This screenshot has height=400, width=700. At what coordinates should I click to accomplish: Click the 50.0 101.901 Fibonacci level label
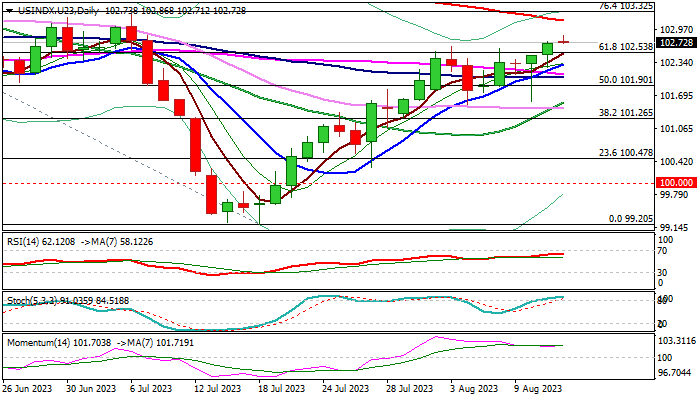pyautogui.click(x=625, y=80)
